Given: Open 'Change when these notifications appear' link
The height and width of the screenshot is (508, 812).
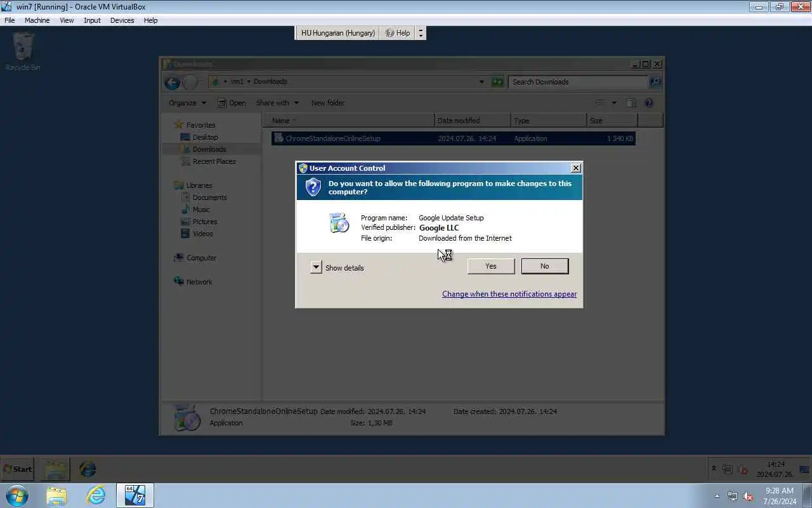Looking at the screenshot, I should coord(509,294).
